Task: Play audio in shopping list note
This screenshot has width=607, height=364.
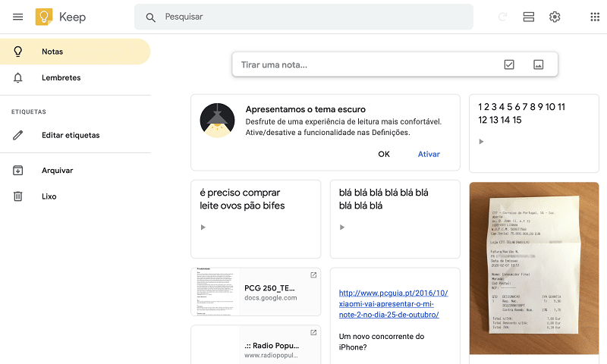Action: [x=203, y=227]
